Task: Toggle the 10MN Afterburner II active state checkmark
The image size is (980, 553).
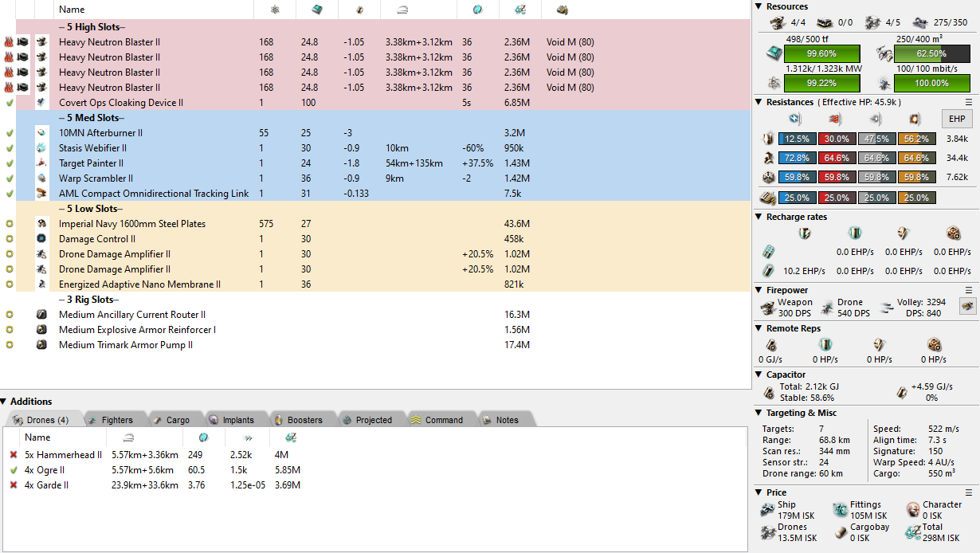Action: (10, 133)
